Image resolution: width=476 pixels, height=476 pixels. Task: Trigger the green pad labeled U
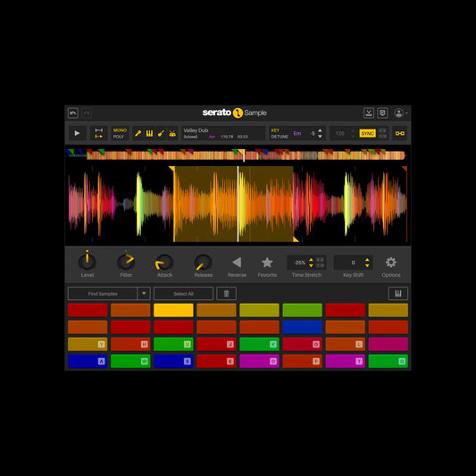[x=173, y=344]
